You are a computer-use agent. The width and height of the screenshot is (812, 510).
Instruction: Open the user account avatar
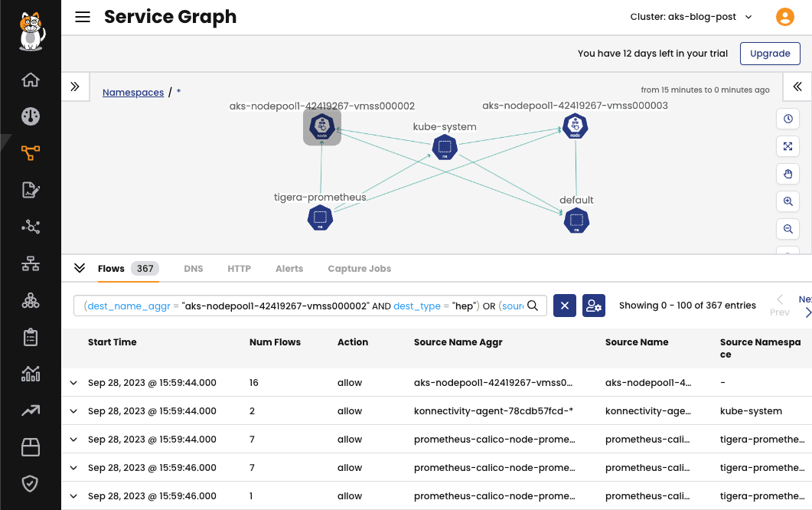pos(785,17)
